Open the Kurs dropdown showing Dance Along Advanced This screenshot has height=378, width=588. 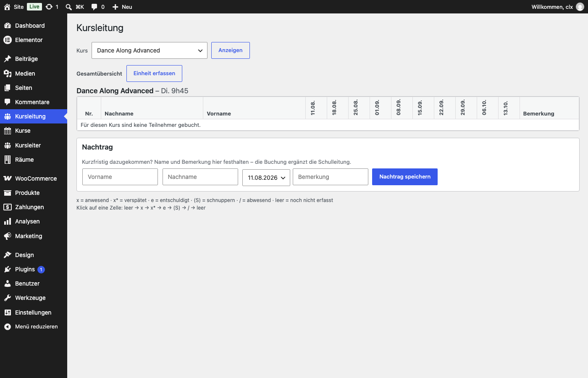coord(150,50)
